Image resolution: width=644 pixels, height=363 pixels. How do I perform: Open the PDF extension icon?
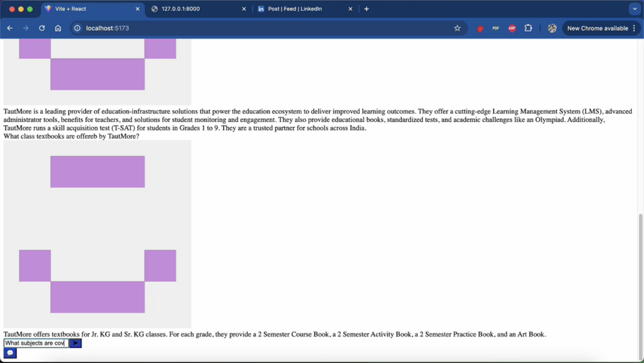pos(495,28)
